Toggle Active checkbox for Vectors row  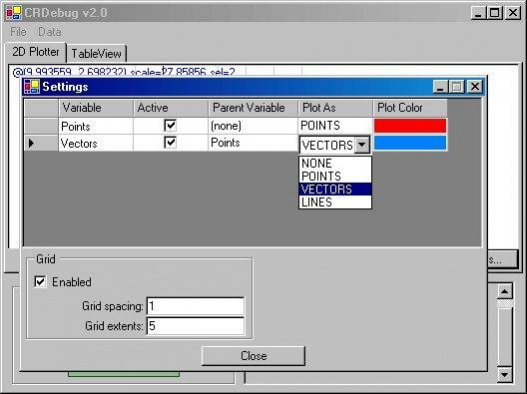pyautogui.click(x=170, y=142)
